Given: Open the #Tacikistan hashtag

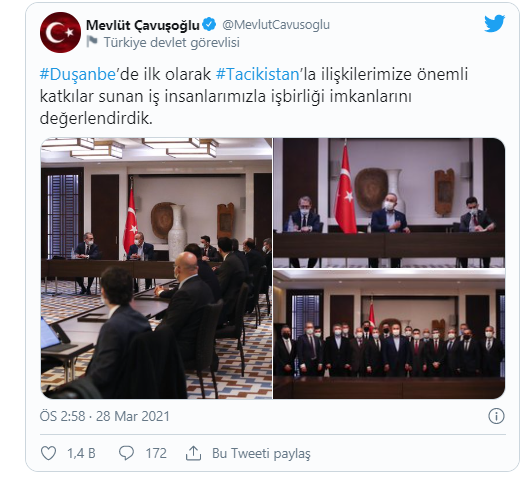Looking at the screenshot, I should click(258, 75).
